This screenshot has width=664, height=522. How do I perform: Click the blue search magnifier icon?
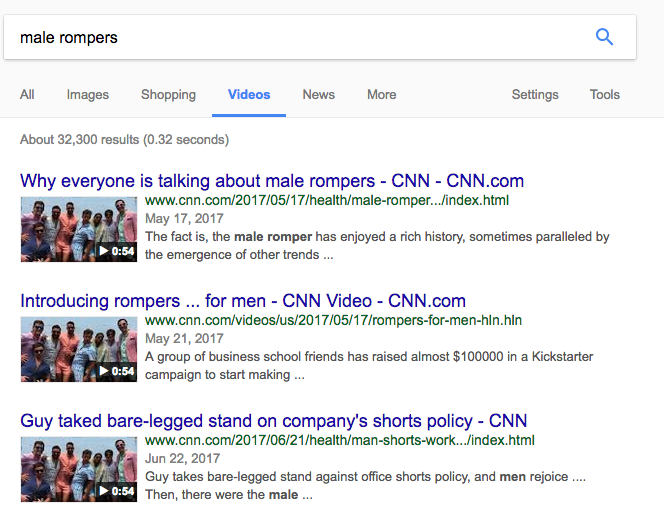(x=604, y=37)
